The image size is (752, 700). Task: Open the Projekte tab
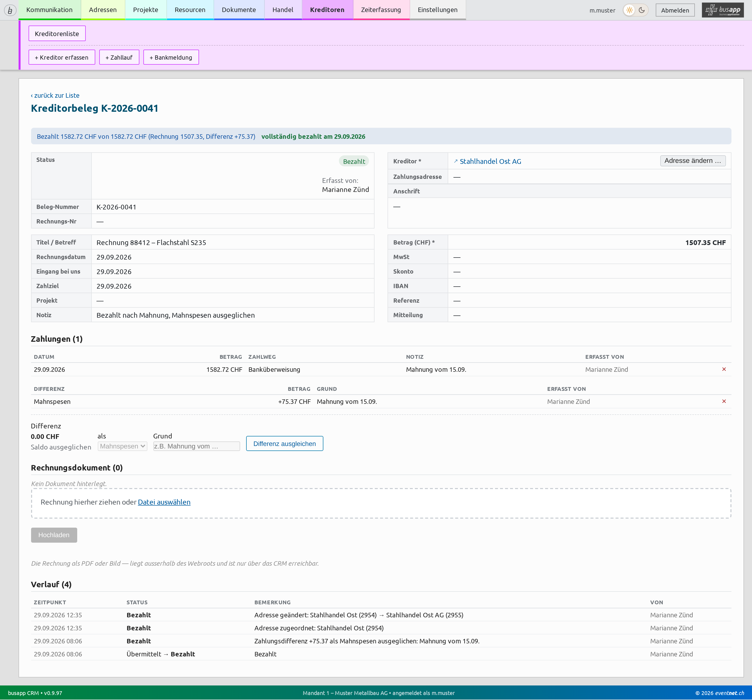click(146, 10)
